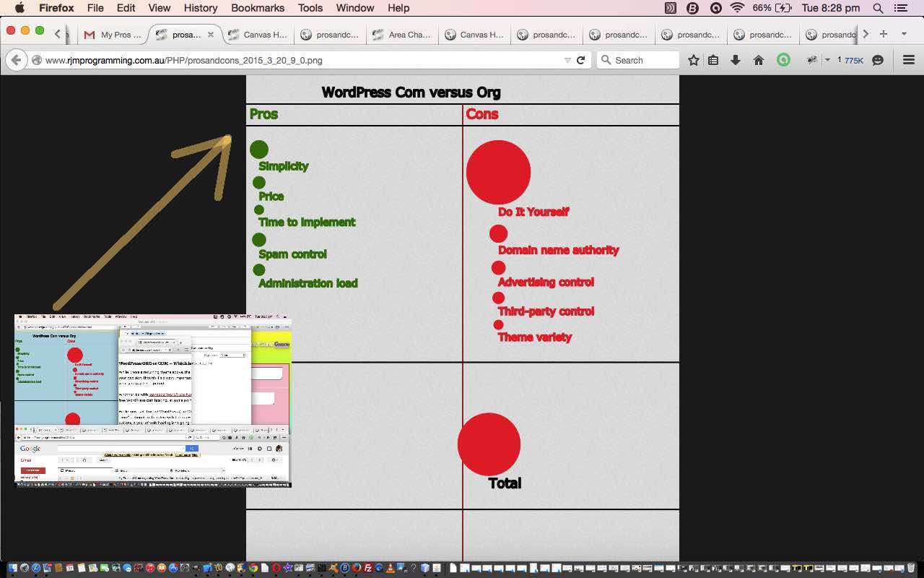The image size is (924, 578).
Task: Click Time to implement label
Action: (307, 223)
